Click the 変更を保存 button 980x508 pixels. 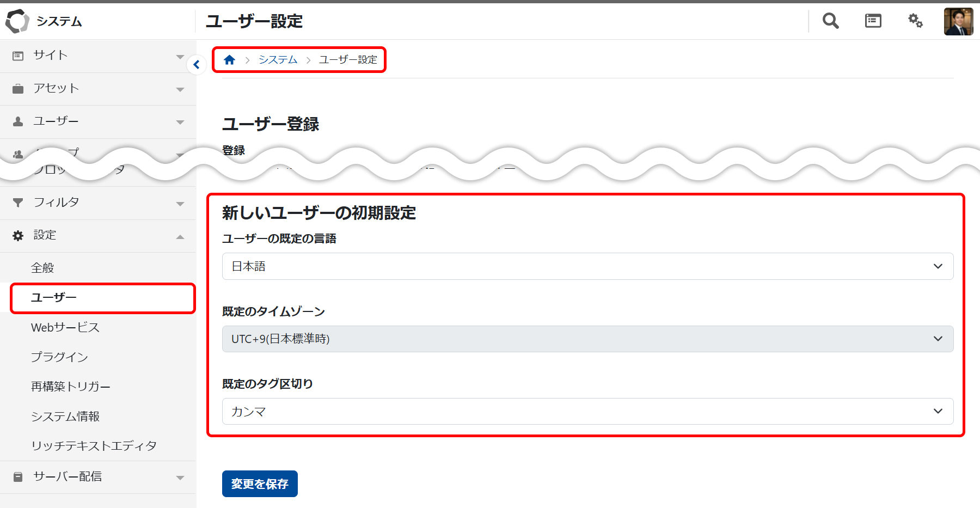click(x=260, y=483)
